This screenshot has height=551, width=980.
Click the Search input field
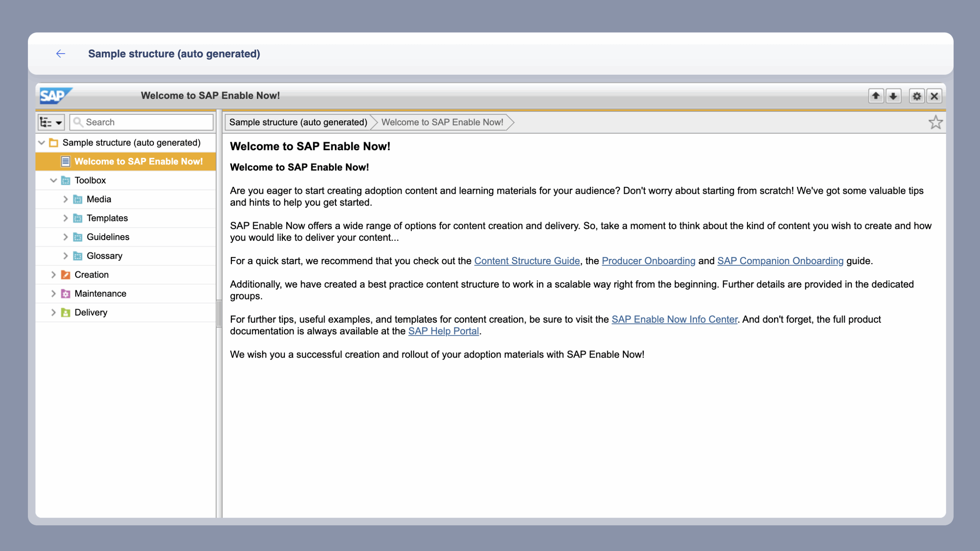click(x=147, y=122)
